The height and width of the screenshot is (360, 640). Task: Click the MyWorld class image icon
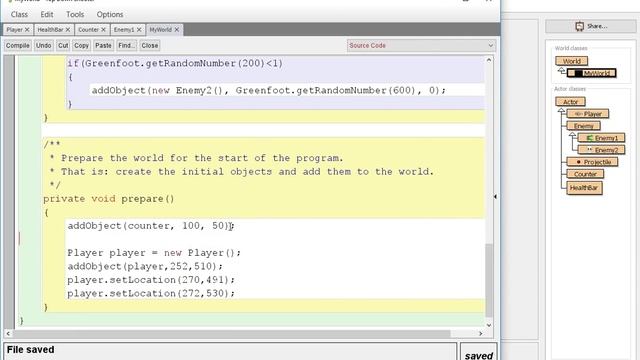tap(578, 73)
